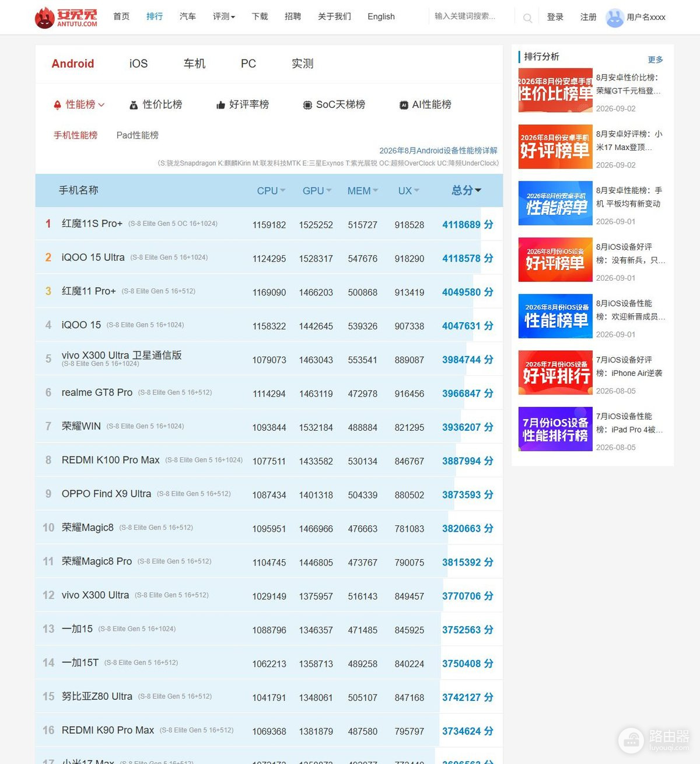Click 更多 in 排行分析

click(x=656, y=60)
